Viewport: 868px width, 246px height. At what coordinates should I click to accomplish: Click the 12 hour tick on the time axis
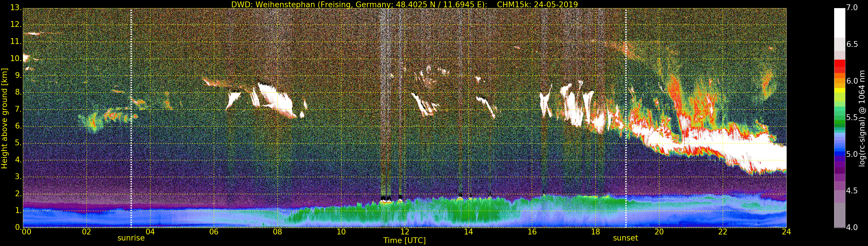click(x=405, y=232)
